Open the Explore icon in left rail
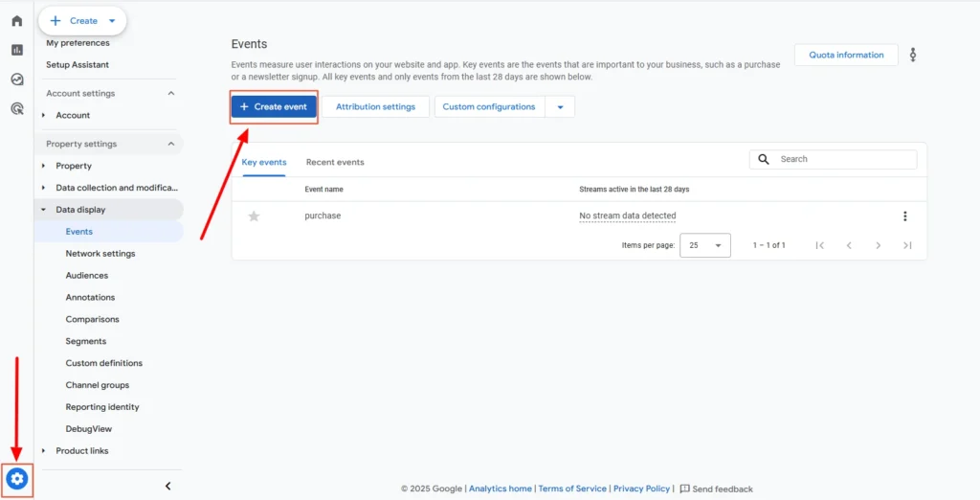The height and width of the screenshot is (500, 980). (16, 80)
